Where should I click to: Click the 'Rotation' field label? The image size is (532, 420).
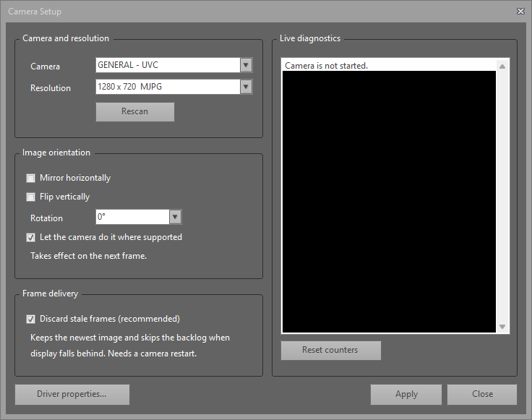coord(46,218)
